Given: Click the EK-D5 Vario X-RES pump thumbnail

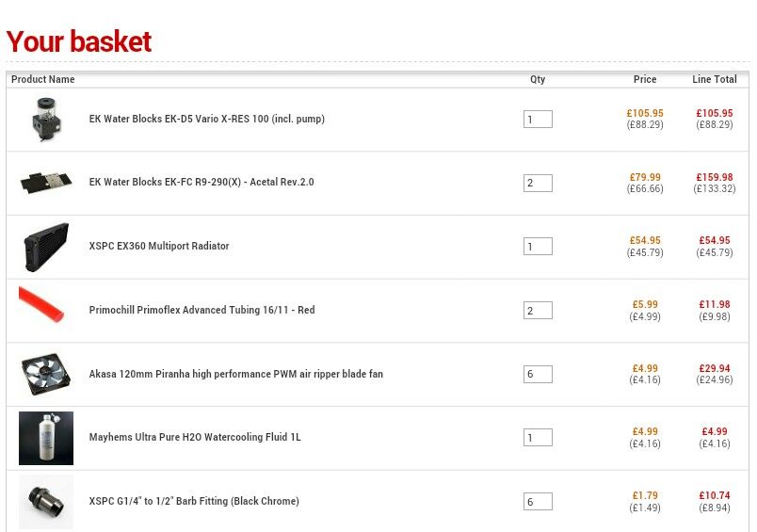Looking at the screenshot, I should click(46, 120).
